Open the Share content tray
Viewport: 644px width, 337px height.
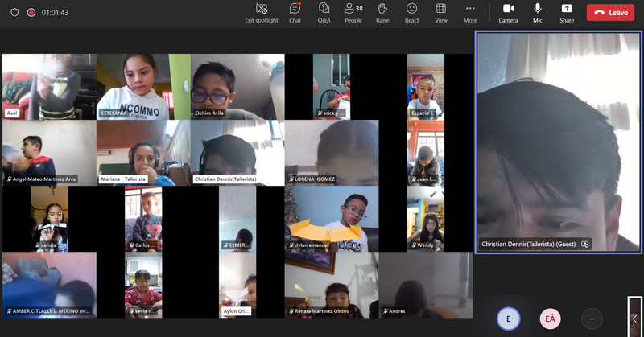[x=567, y=13]
